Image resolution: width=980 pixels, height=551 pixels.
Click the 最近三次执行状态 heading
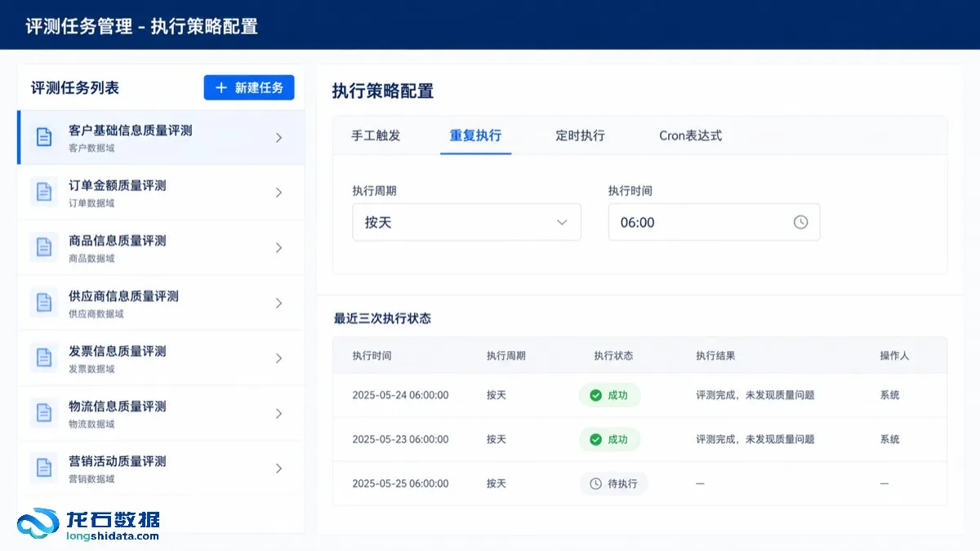tap(382, 318)
